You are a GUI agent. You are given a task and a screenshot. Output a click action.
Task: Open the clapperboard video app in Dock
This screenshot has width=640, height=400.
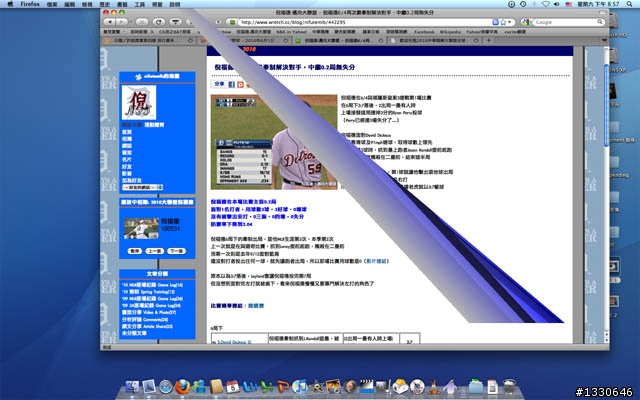(x=367, y=387)
